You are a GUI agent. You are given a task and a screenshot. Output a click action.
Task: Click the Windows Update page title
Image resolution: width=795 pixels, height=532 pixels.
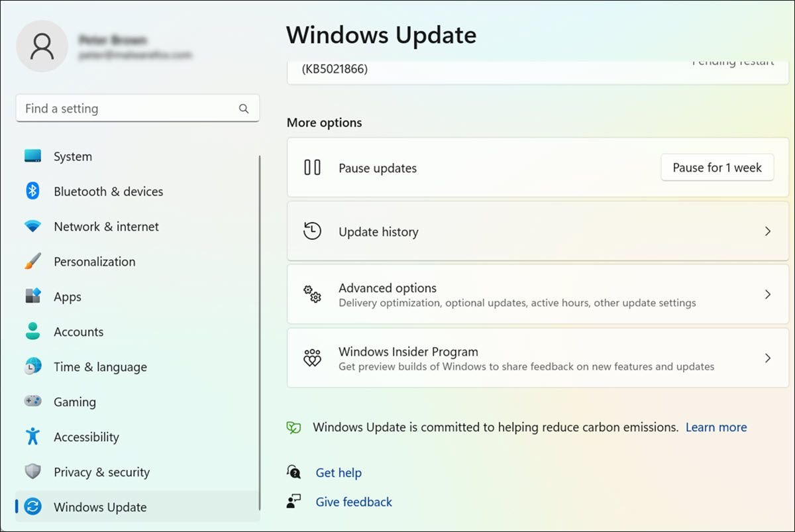pos(382,34)
